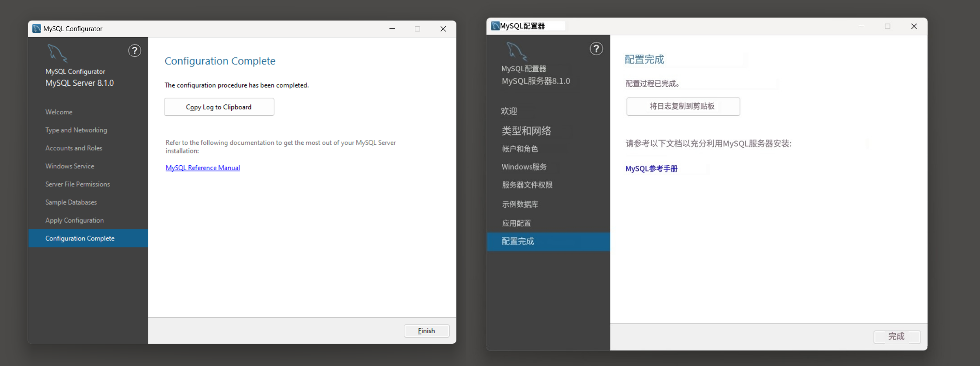Minimize the MySQL Configurator window
Viewport: 980px width, 366px height.
pos(392,29)
